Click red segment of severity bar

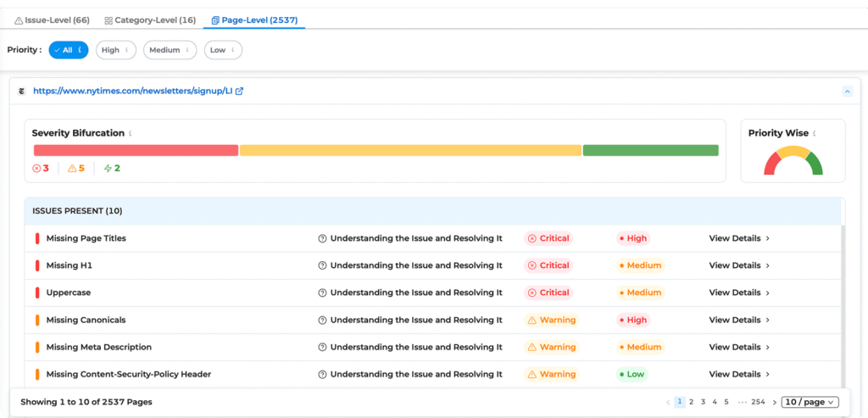tap(136, 150)
